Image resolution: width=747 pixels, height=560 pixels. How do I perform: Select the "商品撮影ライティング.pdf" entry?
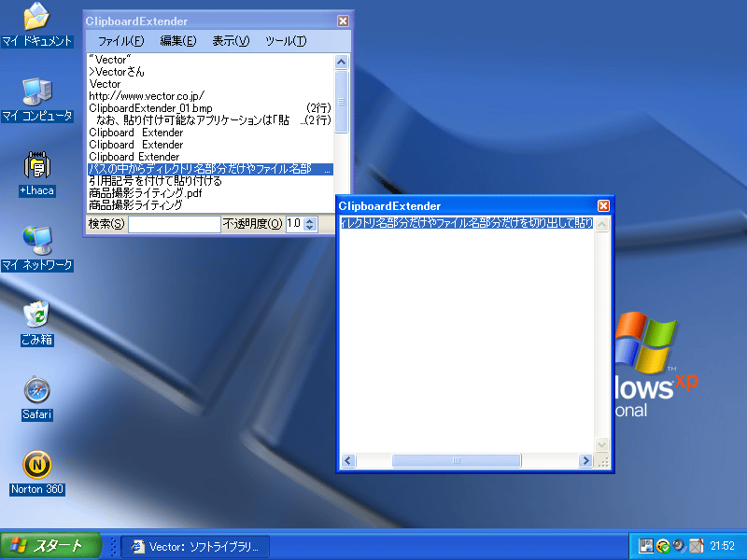click(210, 193)
